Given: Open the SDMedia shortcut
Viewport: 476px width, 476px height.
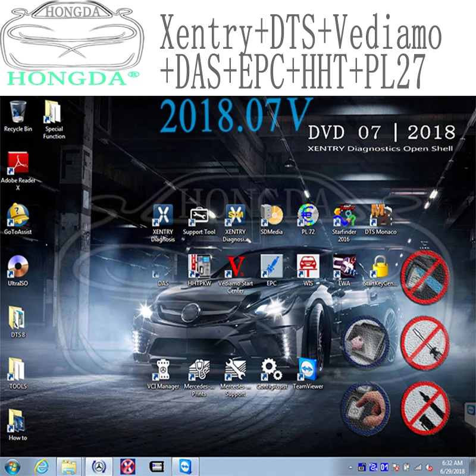Looking at the screenshot, I should (272, 220).
